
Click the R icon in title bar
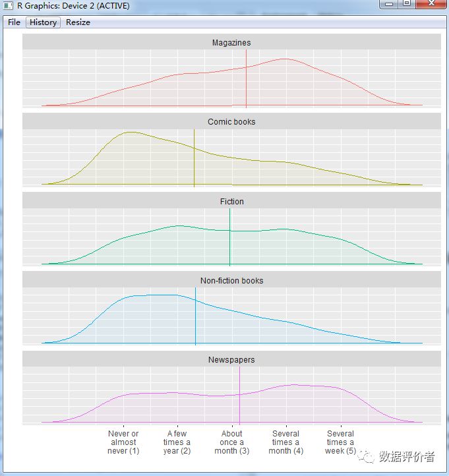[9, 6]
